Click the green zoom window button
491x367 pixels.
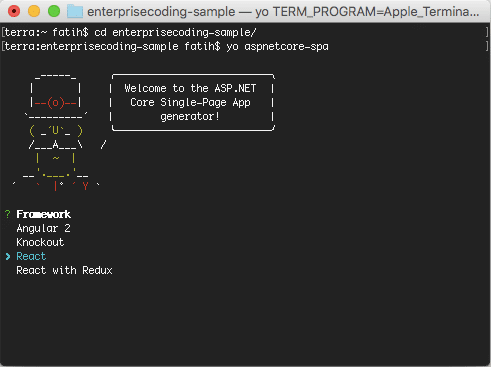[x=54, y=11]
